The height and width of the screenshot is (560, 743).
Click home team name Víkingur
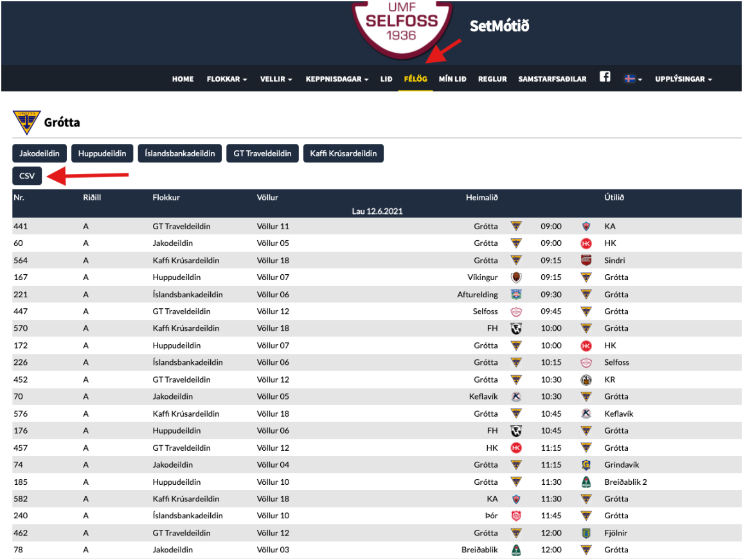(483, 277)
